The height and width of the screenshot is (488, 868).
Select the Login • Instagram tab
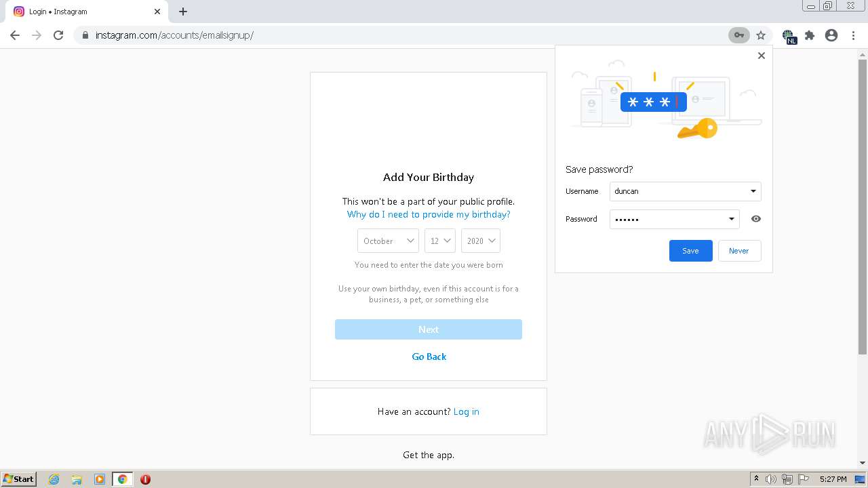[x=87, y=12]
